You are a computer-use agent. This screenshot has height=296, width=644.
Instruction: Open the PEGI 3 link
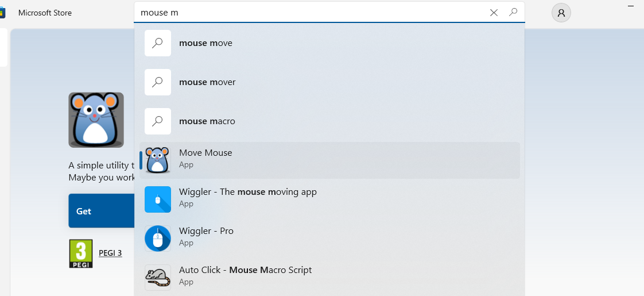(110, 253)
